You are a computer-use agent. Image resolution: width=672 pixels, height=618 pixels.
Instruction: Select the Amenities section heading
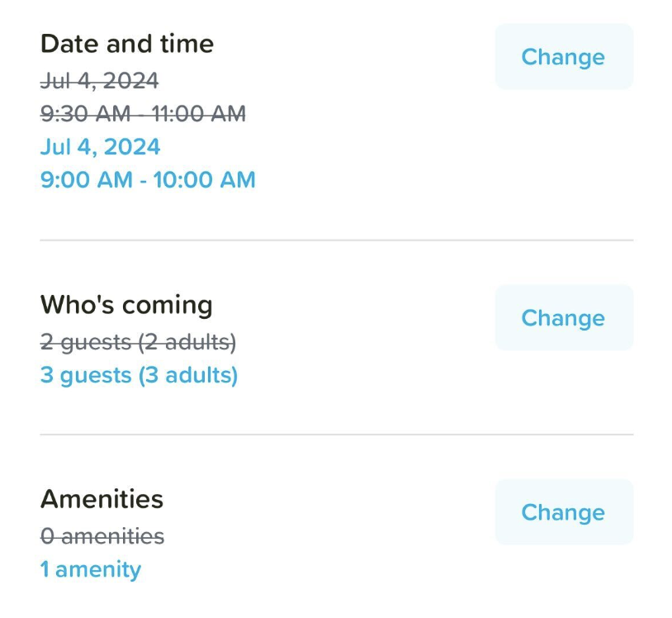click(x=102, y=499)
